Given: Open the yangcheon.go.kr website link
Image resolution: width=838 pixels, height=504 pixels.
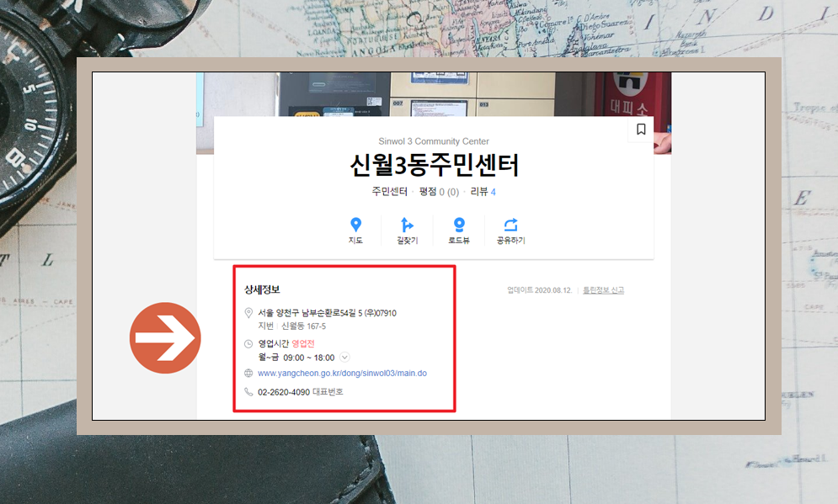Looking at the screenshot, I should tap(342, 374).
